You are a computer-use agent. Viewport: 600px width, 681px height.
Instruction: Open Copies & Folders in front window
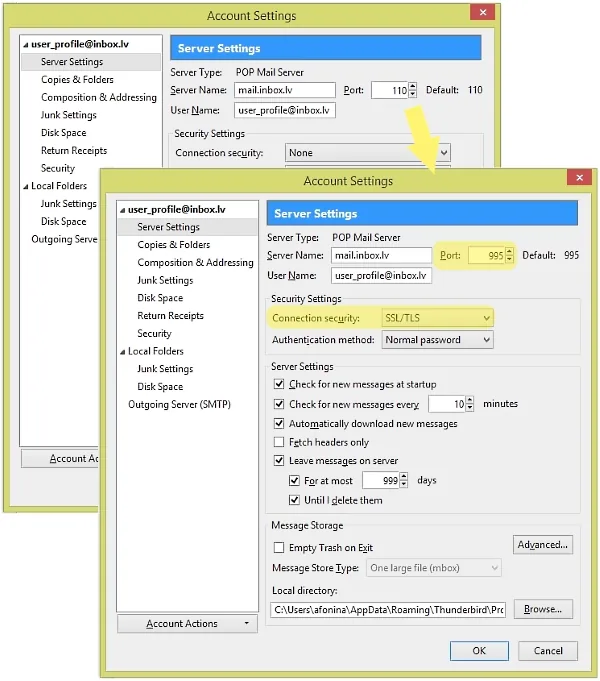point(174,245)
